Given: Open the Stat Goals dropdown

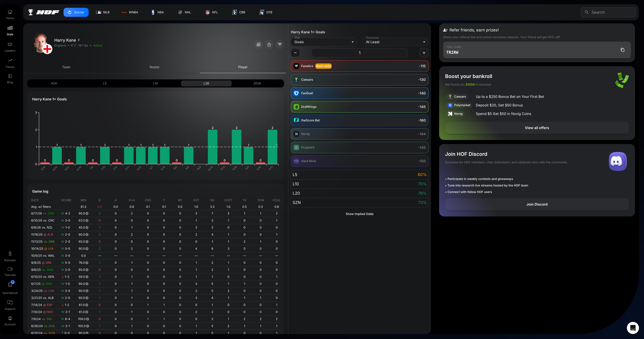Looking at the screenshot, I should click(x=324, y=42).
